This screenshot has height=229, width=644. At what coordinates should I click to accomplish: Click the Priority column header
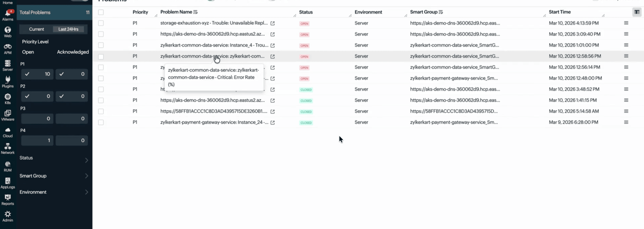[x=140, y=12]
